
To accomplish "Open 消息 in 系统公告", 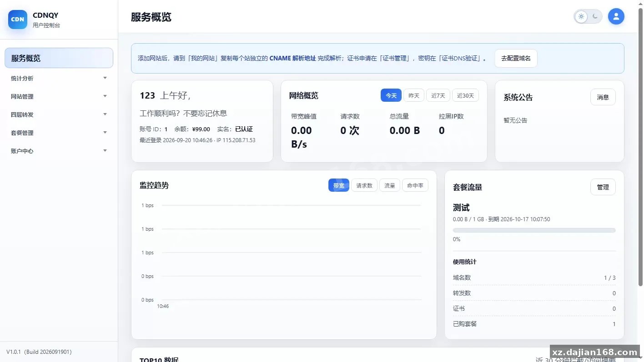I will [603, 97].
